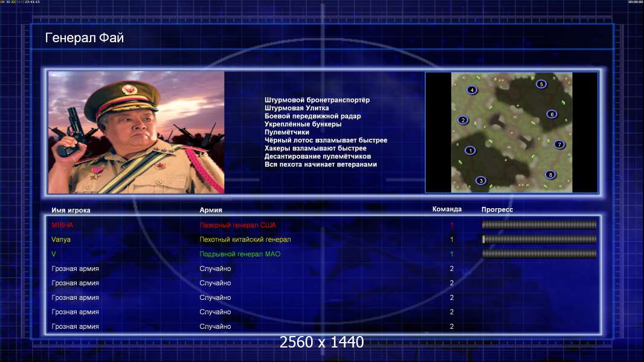Viewport: 644px width, 362px height.
Task: Select start position 2 on the map
Action: tap(463, 120)
